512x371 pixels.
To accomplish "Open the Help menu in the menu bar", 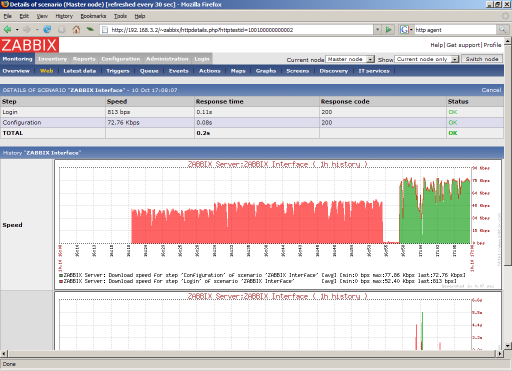I will pos(140,16).
